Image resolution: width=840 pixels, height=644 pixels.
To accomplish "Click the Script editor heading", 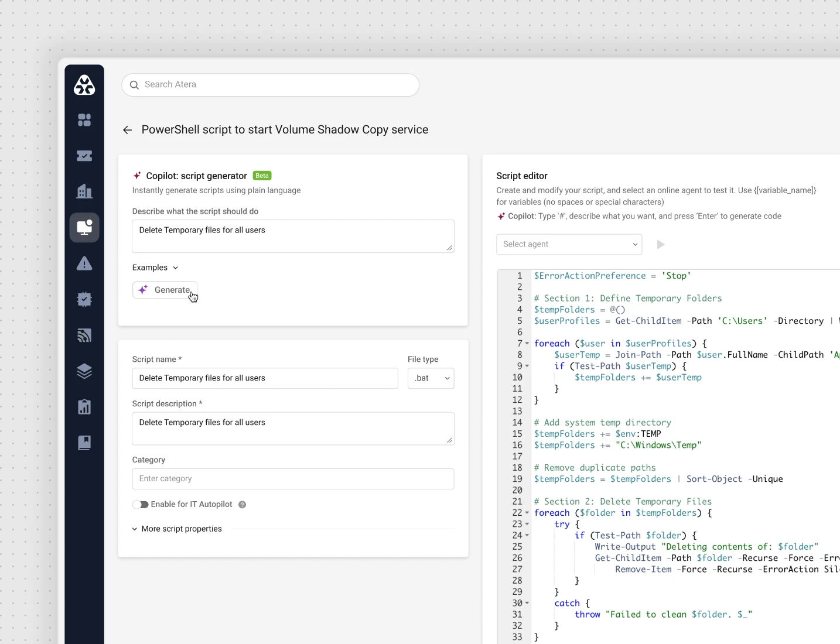I will pos(522,176).
